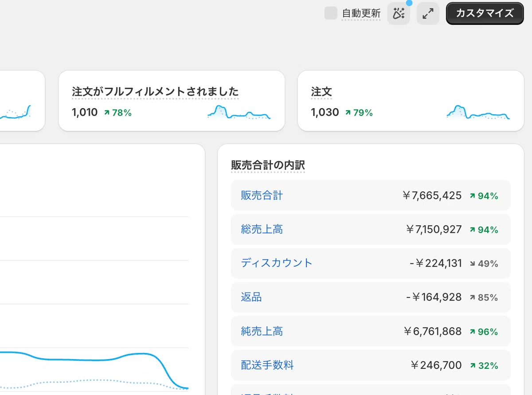Click the 注文 card sparkline chart

pyautogui.click(x=478, y=113)
